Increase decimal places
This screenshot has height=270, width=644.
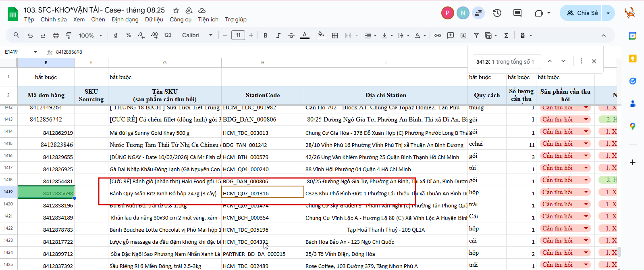pos(154,36)
